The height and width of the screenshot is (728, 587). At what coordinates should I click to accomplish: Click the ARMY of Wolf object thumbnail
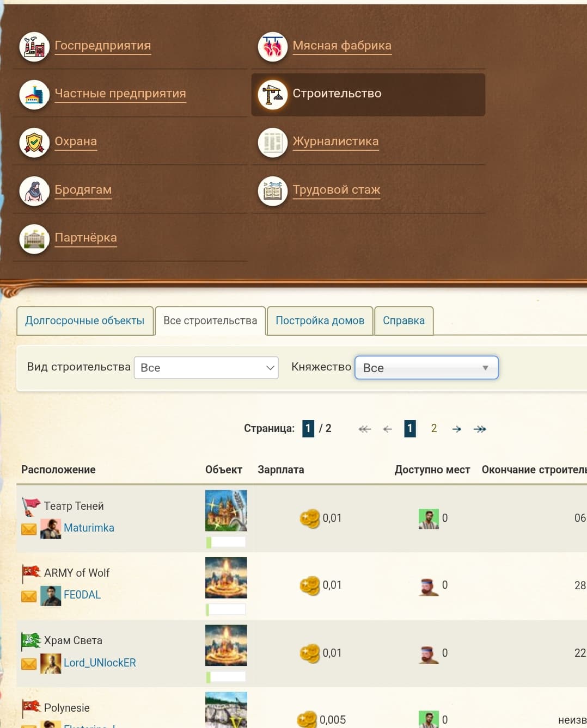(226, 578)
